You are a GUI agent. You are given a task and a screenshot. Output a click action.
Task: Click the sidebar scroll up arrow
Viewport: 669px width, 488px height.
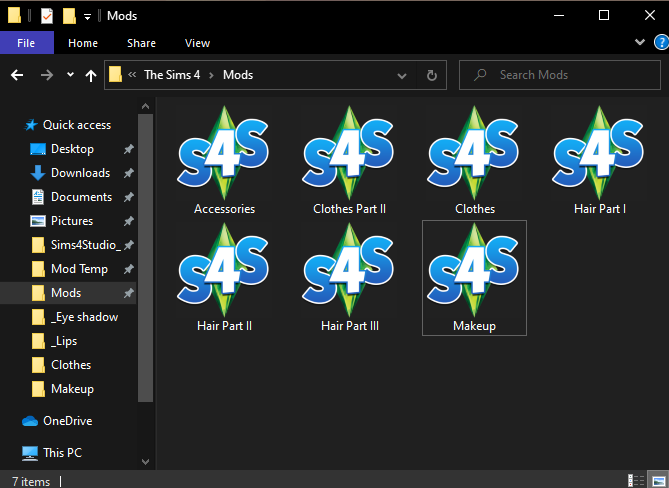click(x=145, y=106)
